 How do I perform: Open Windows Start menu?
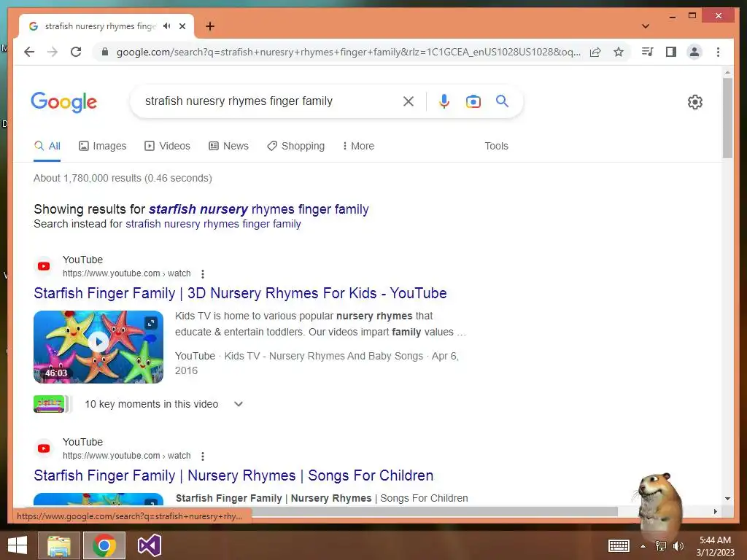(x=18, y=545)
